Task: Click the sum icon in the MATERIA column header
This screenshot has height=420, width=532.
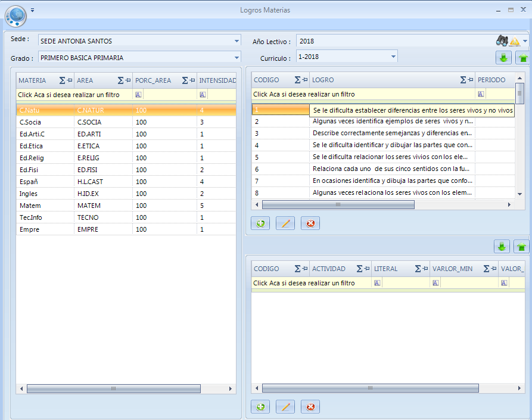Action: [62, 80]
